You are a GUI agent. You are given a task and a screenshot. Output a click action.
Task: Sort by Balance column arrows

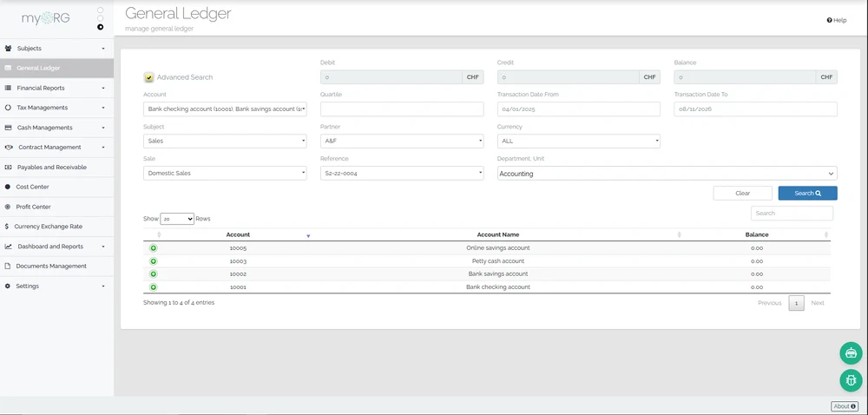pos(826,234)
